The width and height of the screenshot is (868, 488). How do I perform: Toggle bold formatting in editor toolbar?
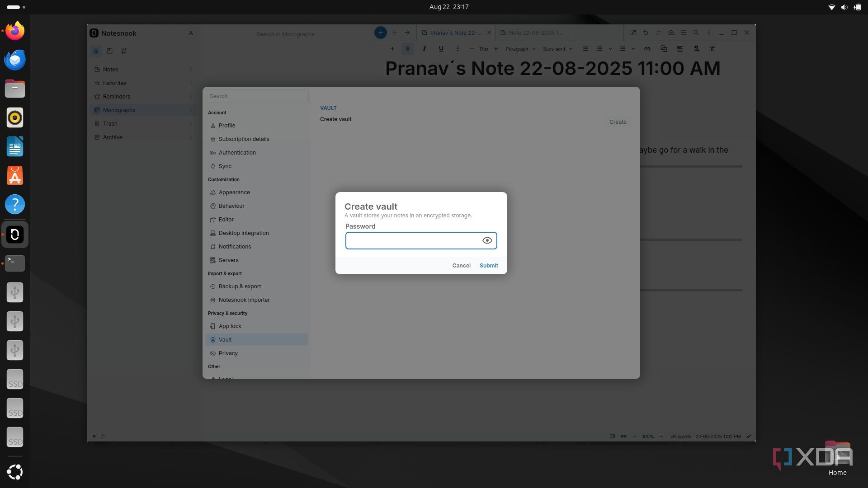point(408,49)
